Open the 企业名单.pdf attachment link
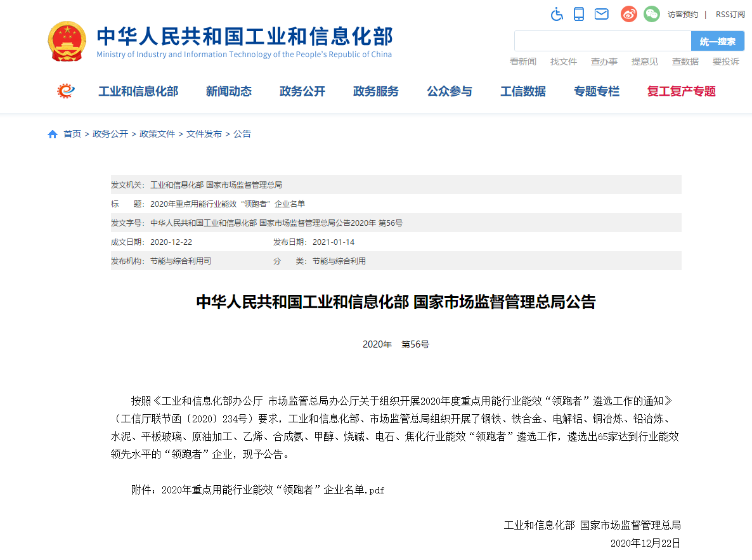The height and width of the screenshot is (560, 752). click(273, 490)
